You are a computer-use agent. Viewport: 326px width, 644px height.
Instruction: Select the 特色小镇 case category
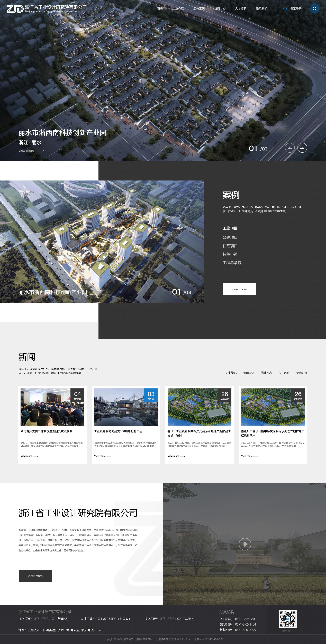pyautogui.click(x=230, y=254)
